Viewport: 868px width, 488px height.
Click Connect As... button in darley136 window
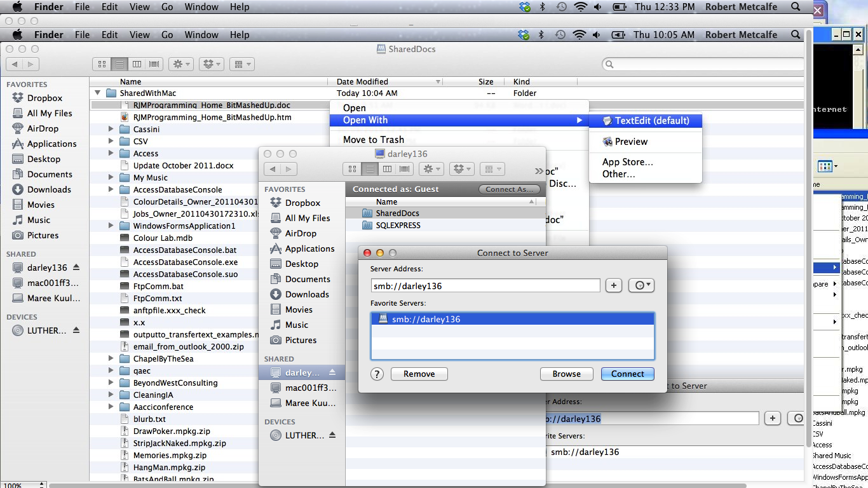[x=510, y=189]
